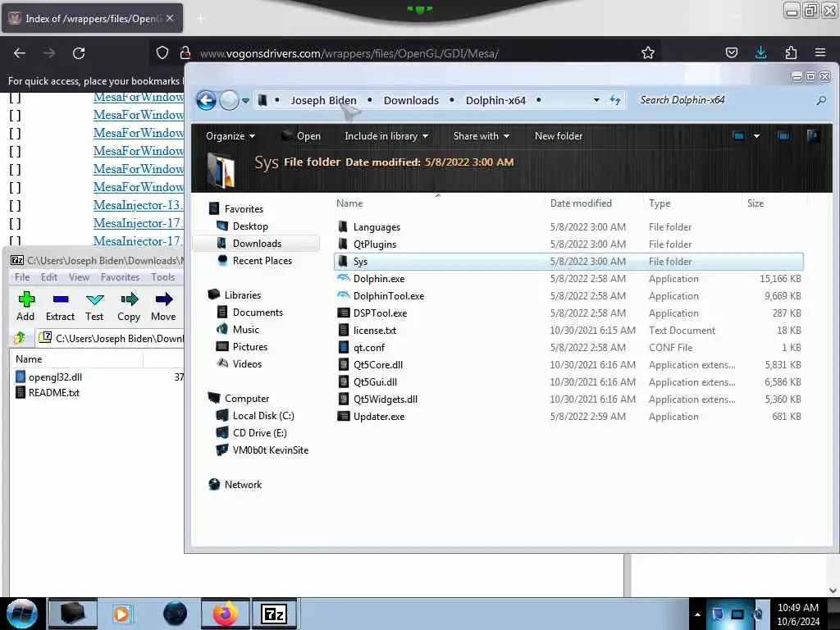Sort by the Size column header
840x630 pixels.
coord(756,203)
